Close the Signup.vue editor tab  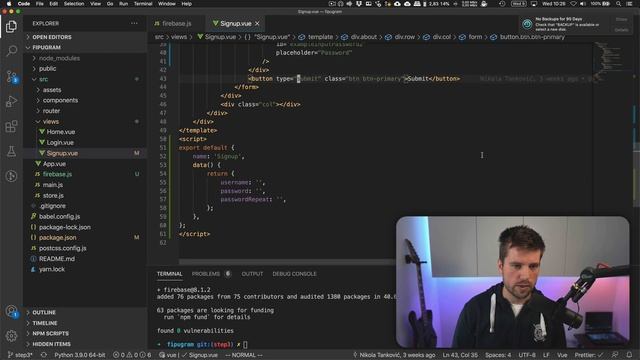[257, 24]
